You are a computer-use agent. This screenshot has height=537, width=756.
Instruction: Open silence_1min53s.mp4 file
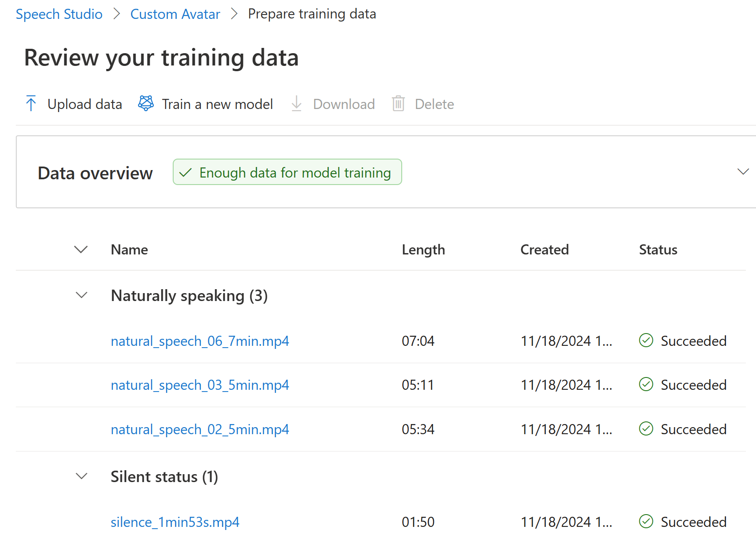coord(175,522)
